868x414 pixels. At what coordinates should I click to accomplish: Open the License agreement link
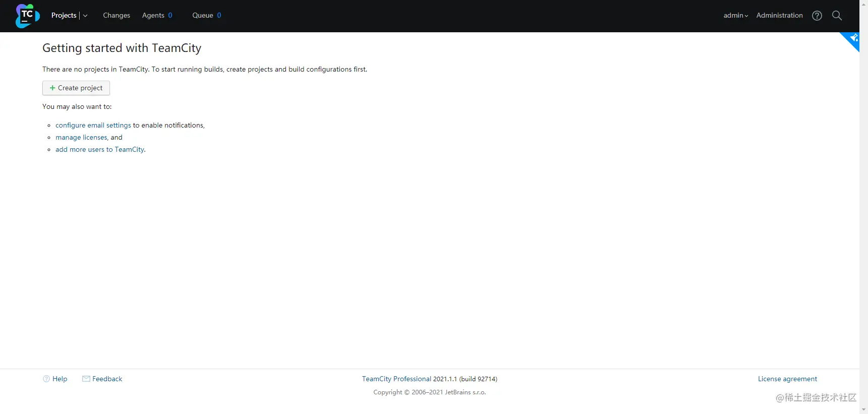click(787, 379)
